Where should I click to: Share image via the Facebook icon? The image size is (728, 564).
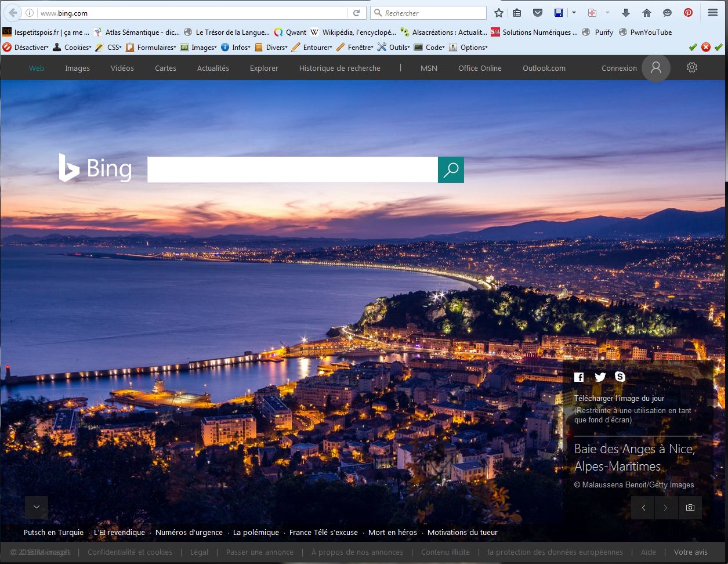point(579,377)
